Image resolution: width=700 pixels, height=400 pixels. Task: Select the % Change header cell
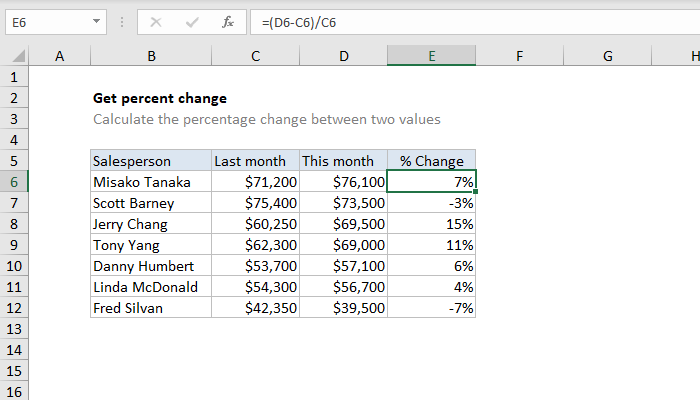[x=431, y=161]
